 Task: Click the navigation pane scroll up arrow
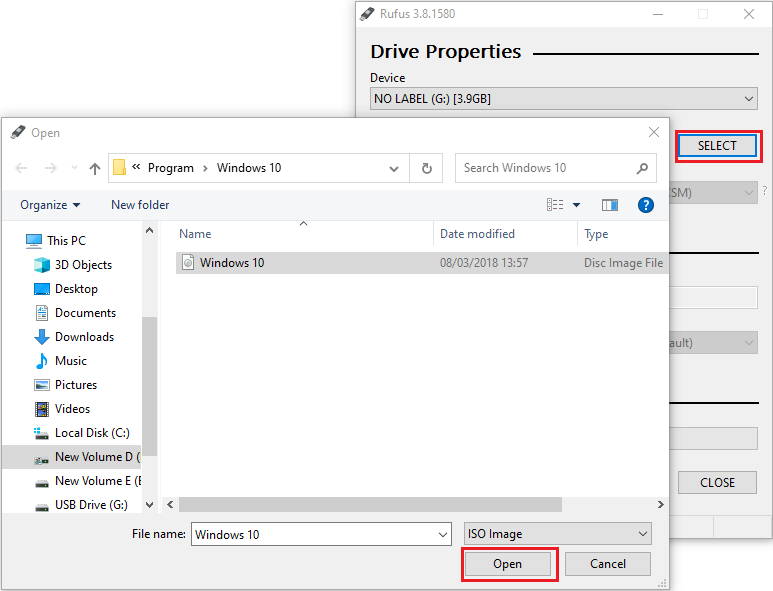(x=149, y=230)
